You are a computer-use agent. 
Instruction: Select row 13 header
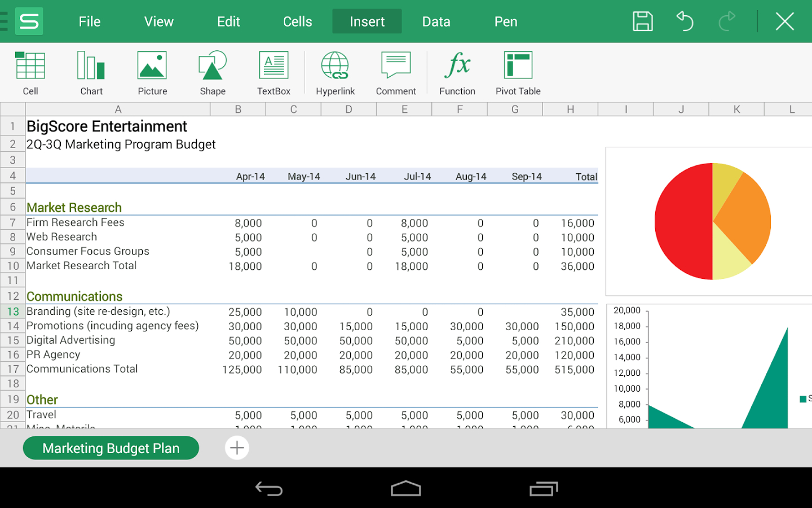click(13, 312)
